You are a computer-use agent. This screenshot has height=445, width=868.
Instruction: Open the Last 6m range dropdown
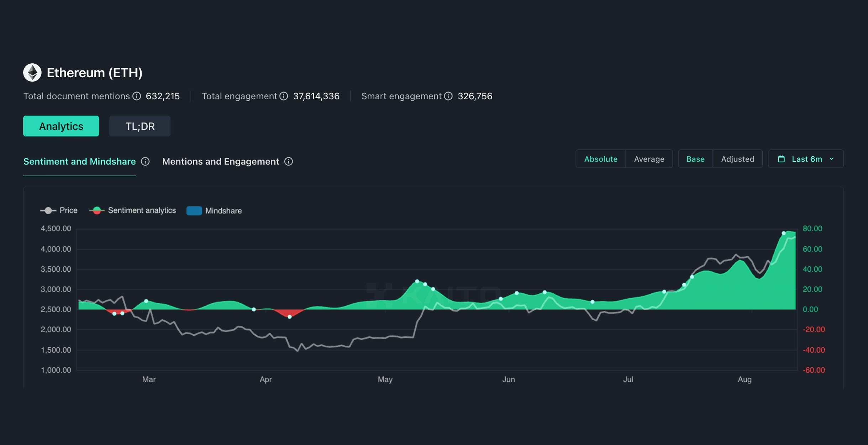coord(806,159)
